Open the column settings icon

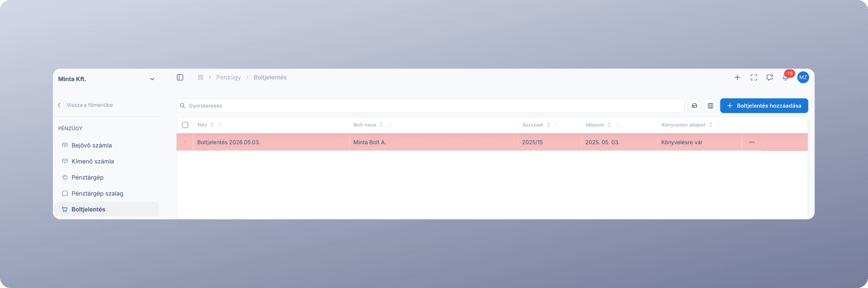click(x=710, y=106)
